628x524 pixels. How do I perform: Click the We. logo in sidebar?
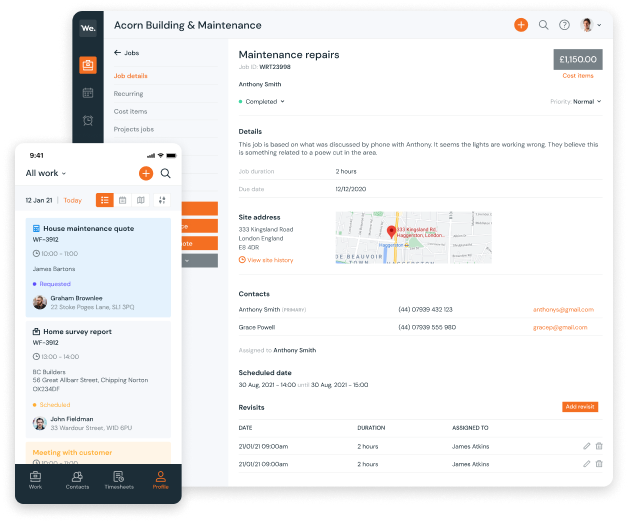[x=88, y=28]
